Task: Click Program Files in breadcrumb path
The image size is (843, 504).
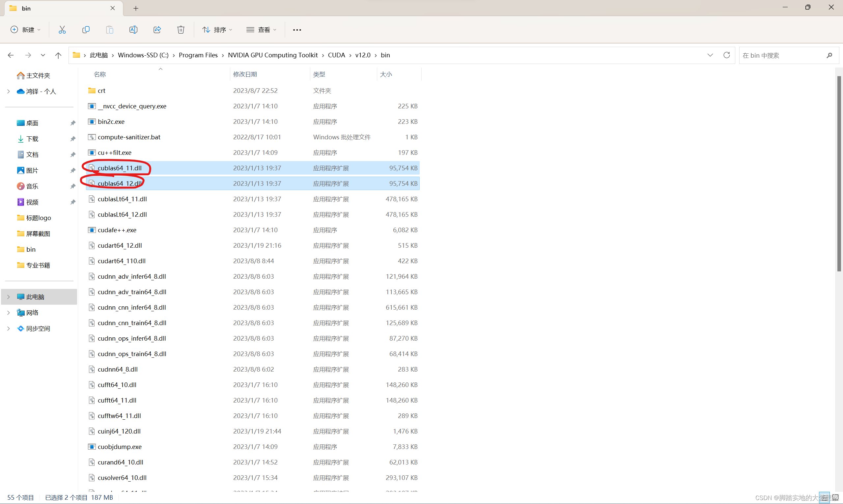Action: coord(198,55)
